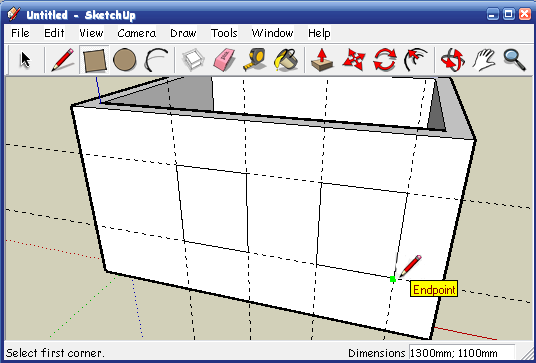This screenshot has height=363, width=536.
Task: Open the Tools menu
Action: (224, 33)
